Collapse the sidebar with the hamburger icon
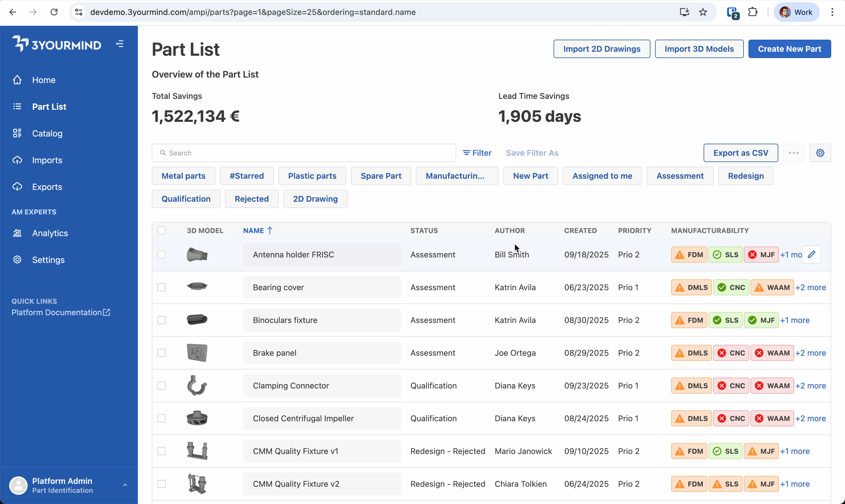 [120, 44]
